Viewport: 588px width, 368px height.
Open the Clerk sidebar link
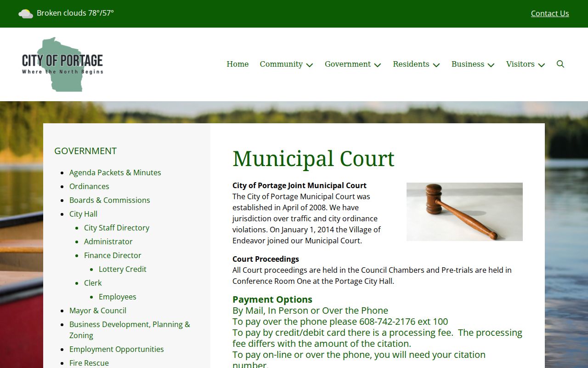(x=93, y=283)
